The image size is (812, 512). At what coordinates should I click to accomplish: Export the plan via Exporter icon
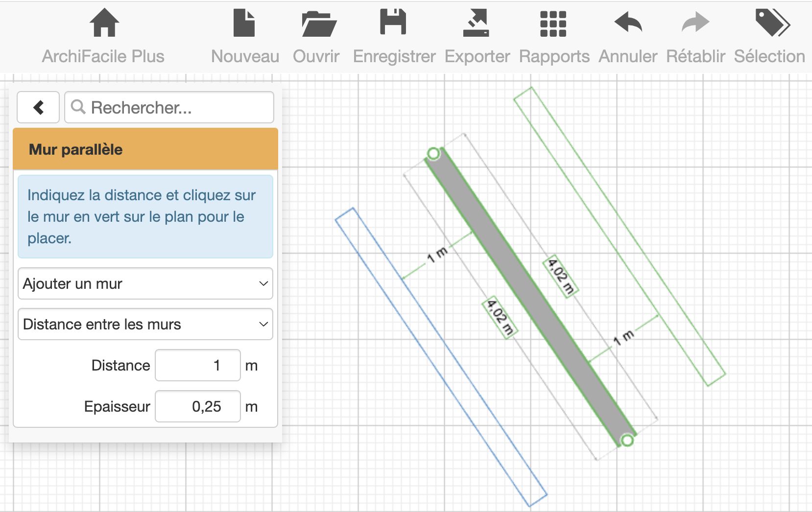coord(476,23)
